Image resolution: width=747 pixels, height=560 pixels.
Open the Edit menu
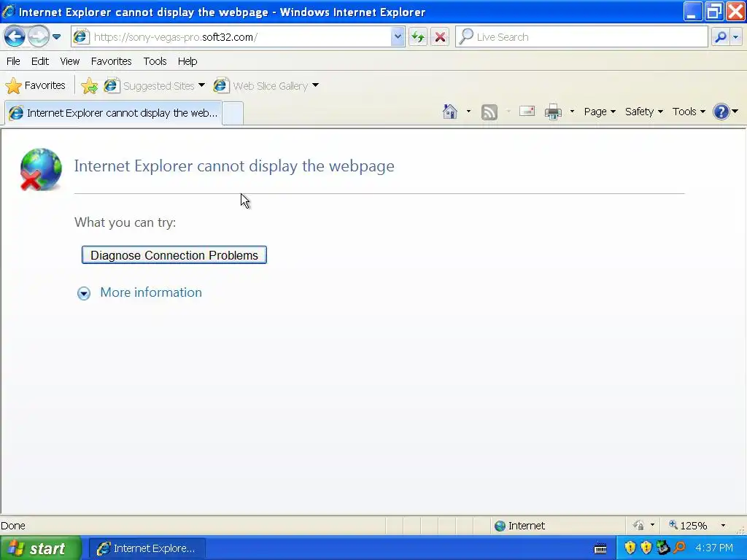tap(40, 61)
